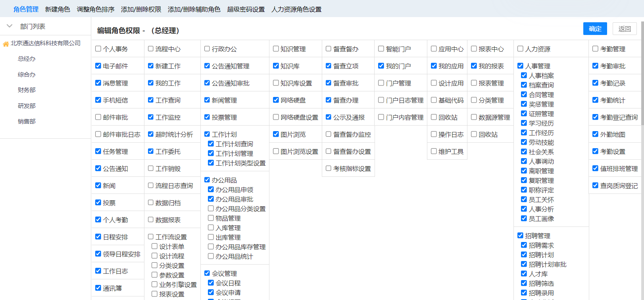Select 总经办 in the department tree
The height and width of the screenshot is (300, 644).
tap(27, 59)
